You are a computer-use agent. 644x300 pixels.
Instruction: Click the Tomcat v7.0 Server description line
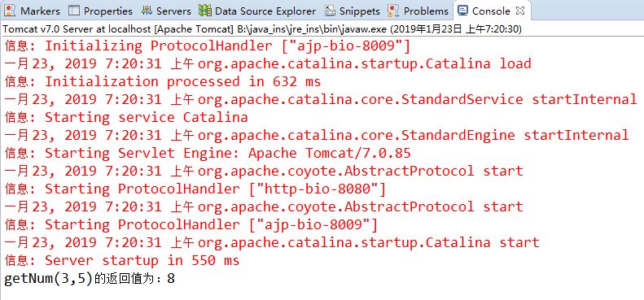pos(262,29)
